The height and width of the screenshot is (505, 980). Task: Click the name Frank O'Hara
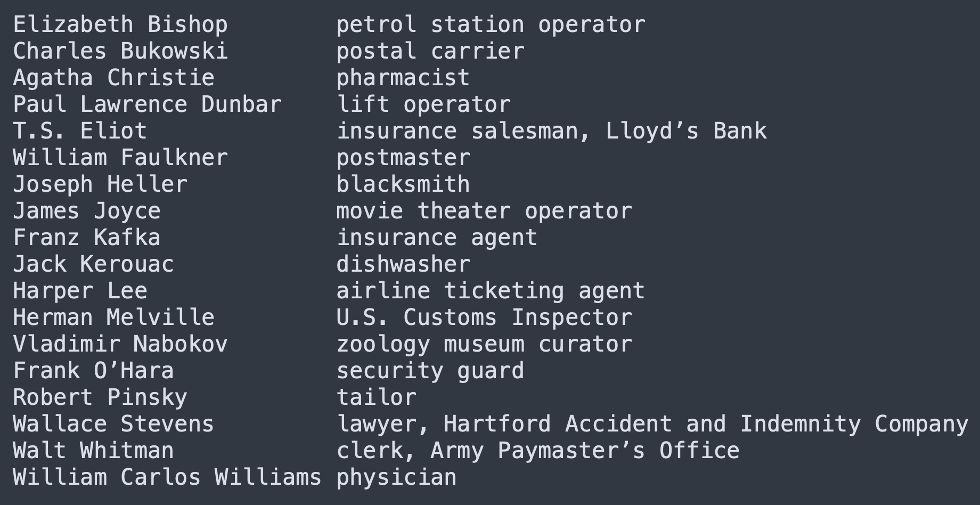93,371
